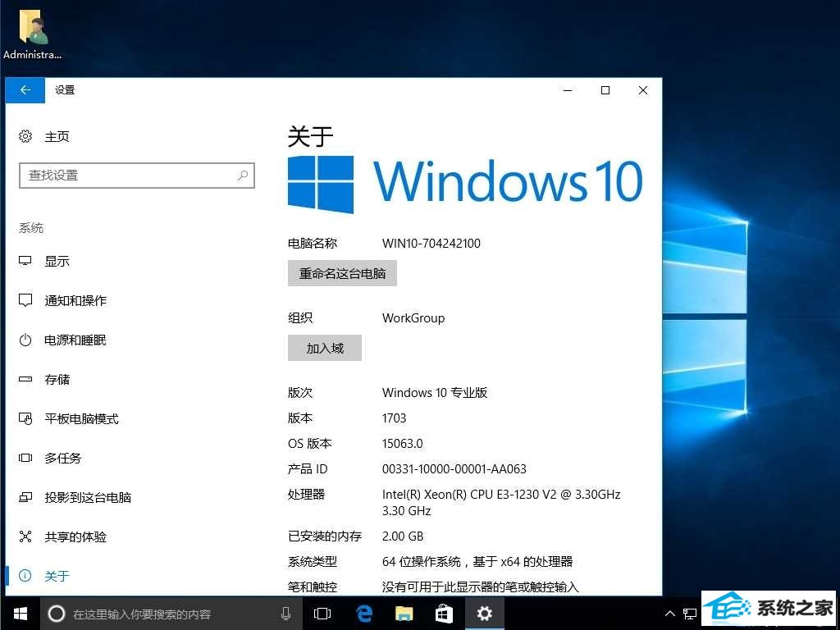Open Task View from the taskbar
The height and width of the screenshot is (630, 840).
(x=322, y=614)
